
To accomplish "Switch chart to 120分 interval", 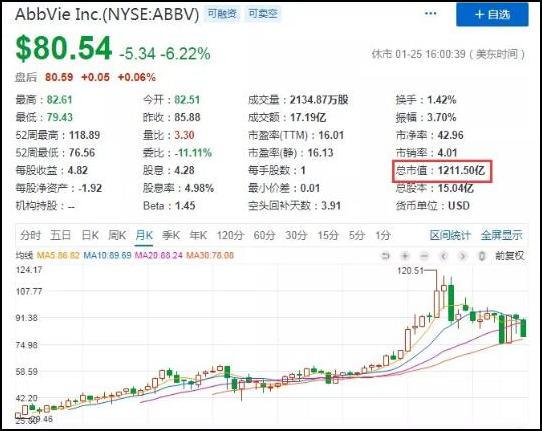I will pos(230,235).
